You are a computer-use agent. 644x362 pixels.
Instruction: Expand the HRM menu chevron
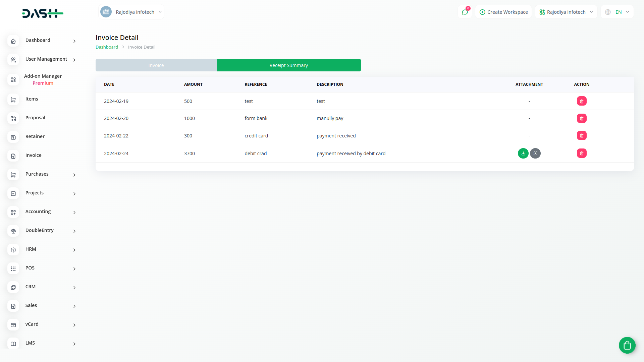74,250
